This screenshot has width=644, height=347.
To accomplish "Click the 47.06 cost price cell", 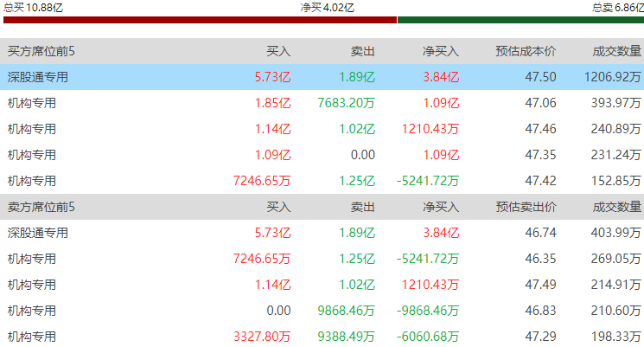I will (x=540, y=103).
